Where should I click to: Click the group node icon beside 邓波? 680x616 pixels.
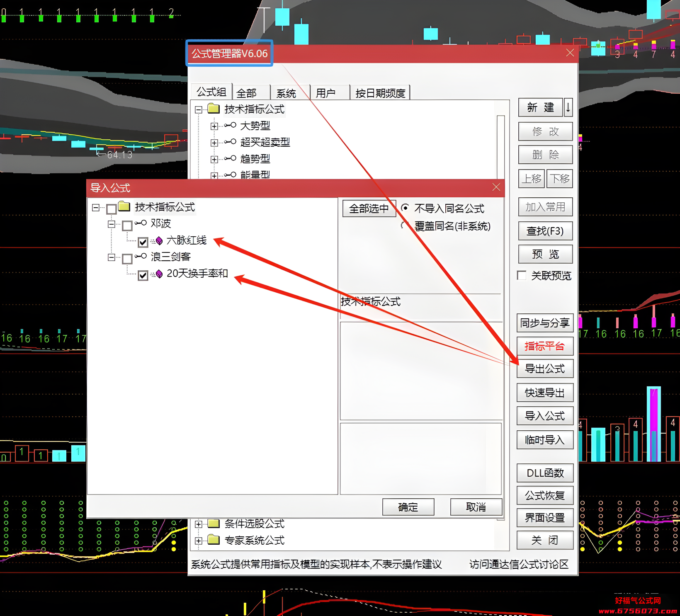point(141,223)
